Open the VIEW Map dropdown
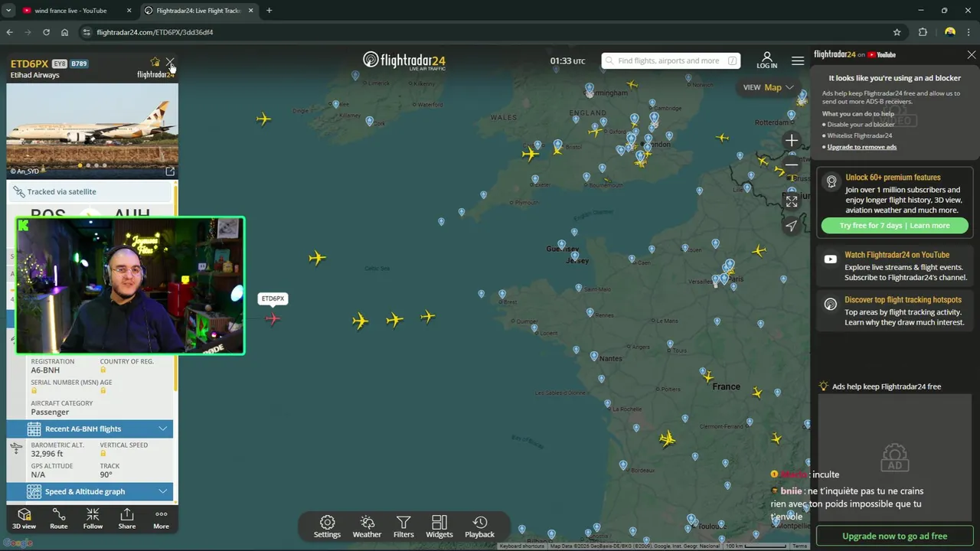Viewport: 980px width, 551px height. tap(768, 87)
